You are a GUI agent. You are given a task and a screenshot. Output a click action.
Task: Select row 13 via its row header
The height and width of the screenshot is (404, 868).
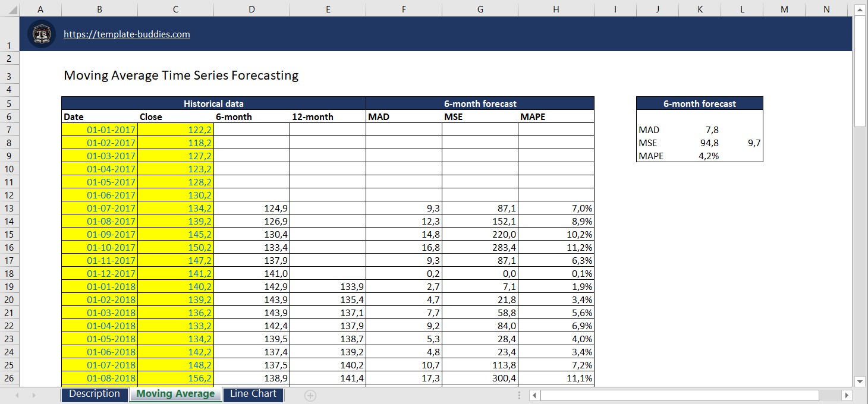(x=9, y=209)
